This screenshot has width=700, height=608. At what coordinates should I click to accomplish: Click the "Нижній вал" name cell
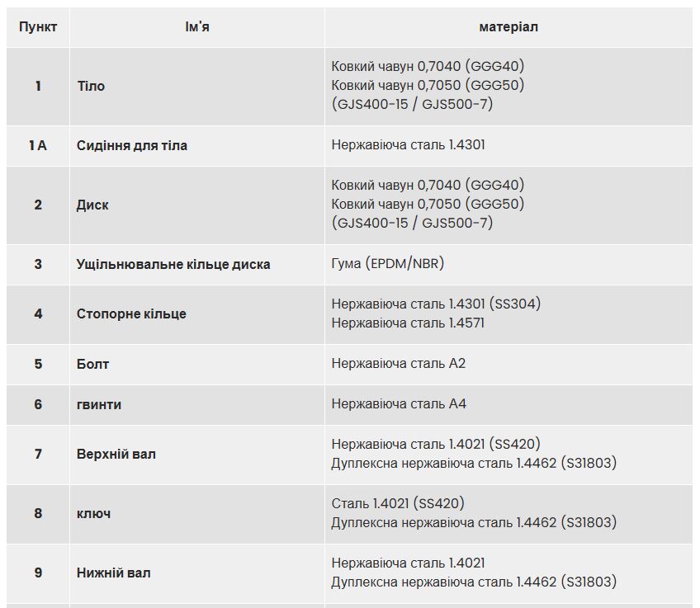114,573
